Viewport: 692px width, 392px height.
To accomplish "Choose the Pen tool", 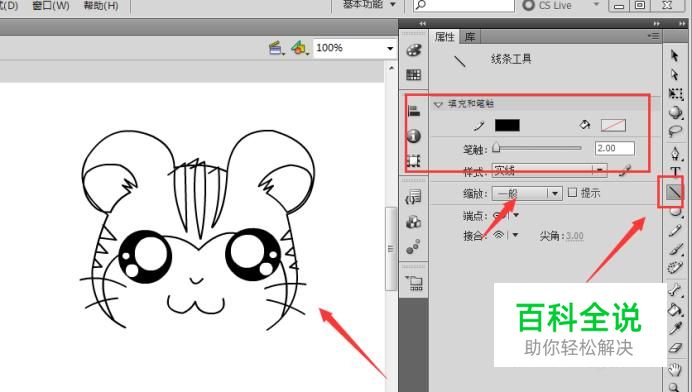I will pyautogui.click(x=675, y=153).
